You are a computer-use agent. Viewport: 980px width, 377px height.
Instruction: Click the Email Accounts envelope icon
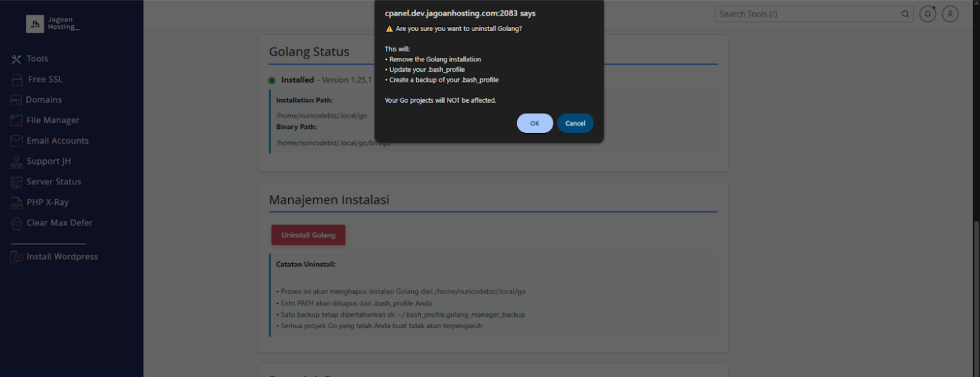coord(16,141)
